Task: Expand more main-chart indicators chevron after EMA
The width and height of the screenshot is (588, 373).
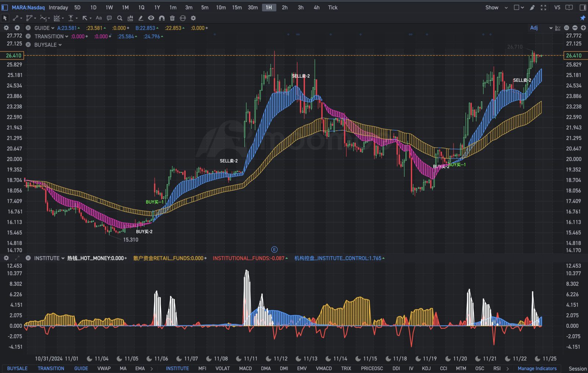Action: (151, 368)
